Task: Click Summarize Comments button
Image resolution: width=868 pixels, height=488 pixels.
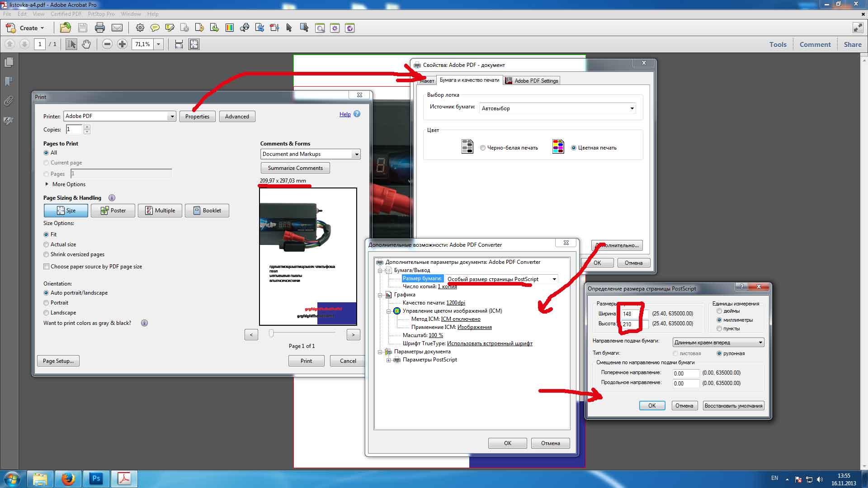Action: [x=295, y=168]
